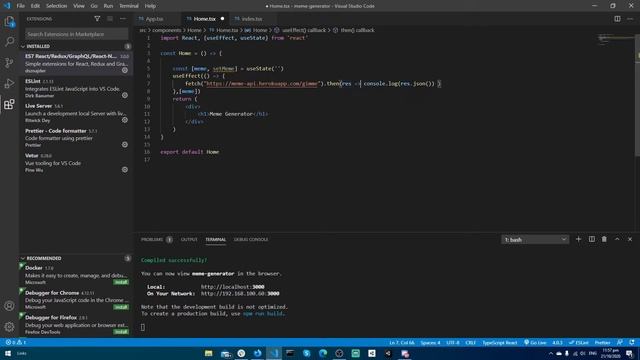Go to line via Ln 7 Col status
Viewport: 640px width, 360px height.
tap(402, 342)
